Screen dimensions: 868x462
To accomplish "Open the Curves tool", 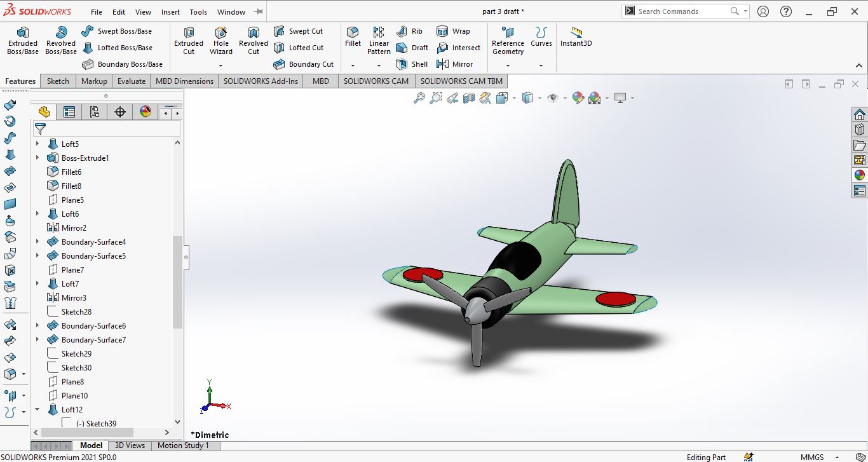I will pos(541,37).
